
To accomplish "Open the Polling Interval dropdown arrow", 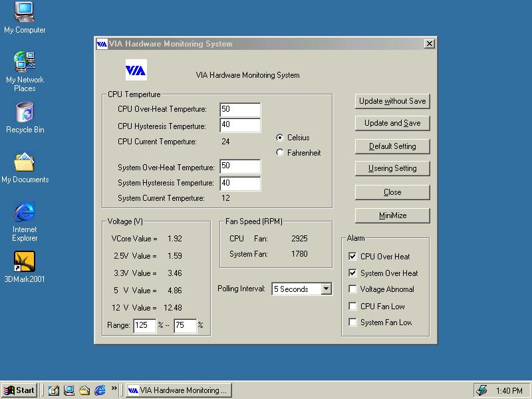I will [326, 289].
